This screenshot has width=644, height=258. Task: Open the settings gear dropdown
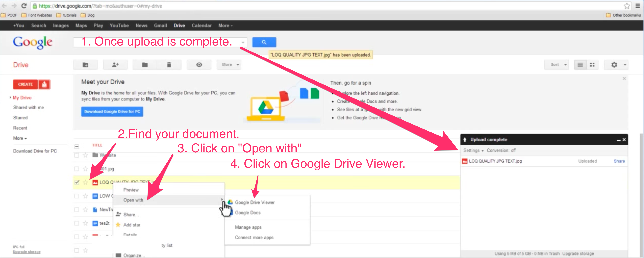click(x=616, y=65)
